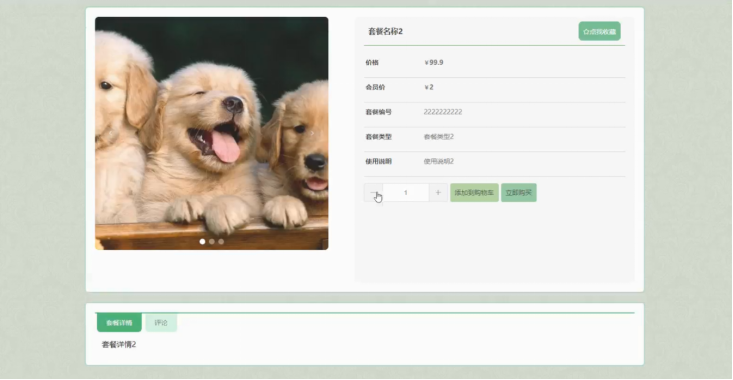Viewport: 733px width, 380px height.
Task: Click the 使用说明2 value text
Action: [x=438, y=161]
